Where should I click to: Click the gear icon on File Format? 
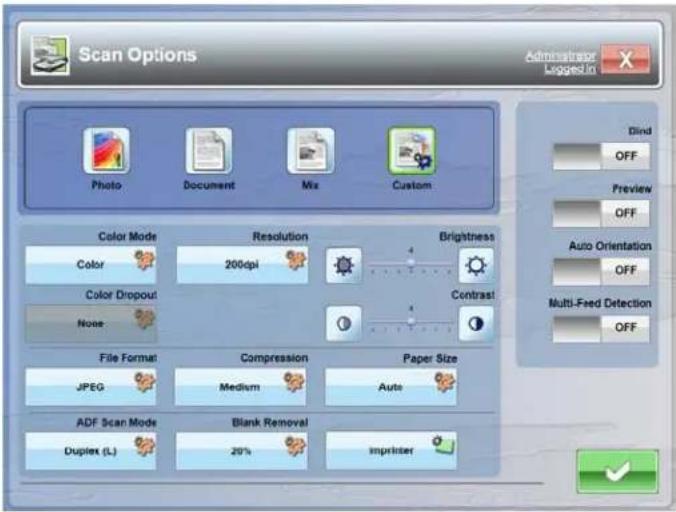(x=144, y=382)
